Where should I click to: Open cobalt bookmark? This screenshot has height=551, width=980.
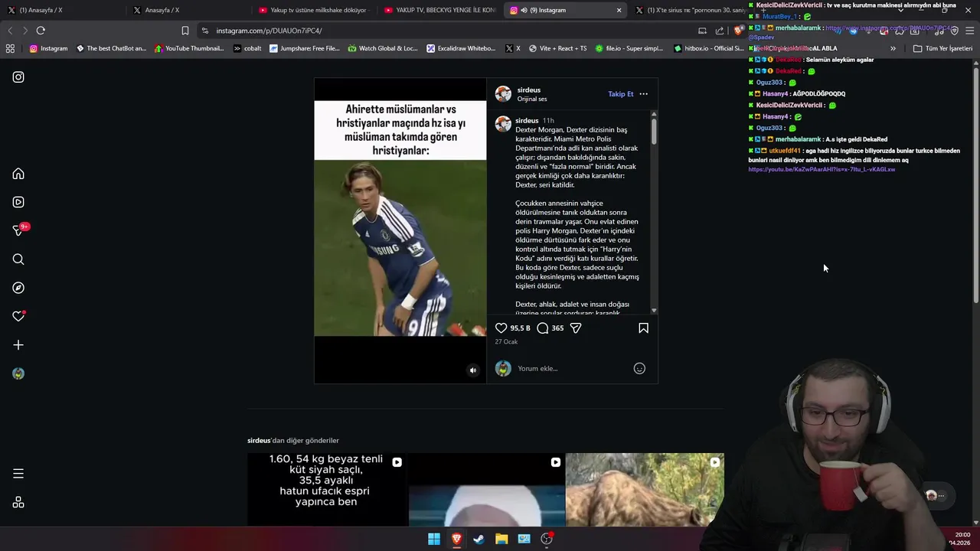247,48
